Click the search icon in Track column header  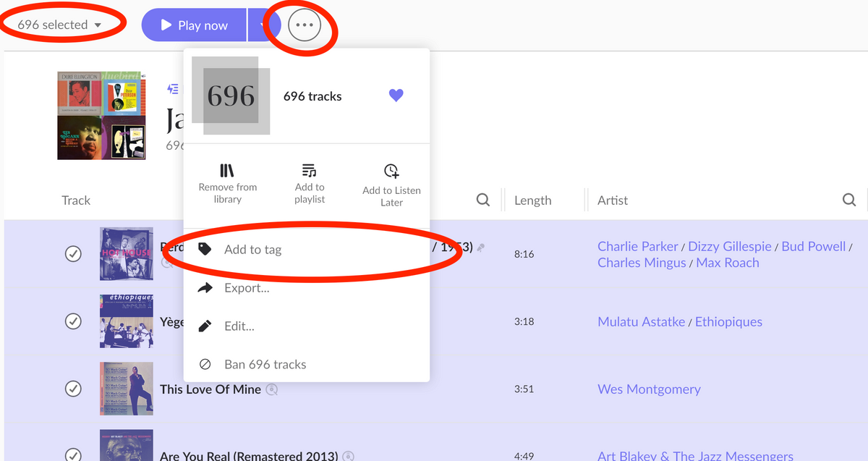(x=483, y=200)
